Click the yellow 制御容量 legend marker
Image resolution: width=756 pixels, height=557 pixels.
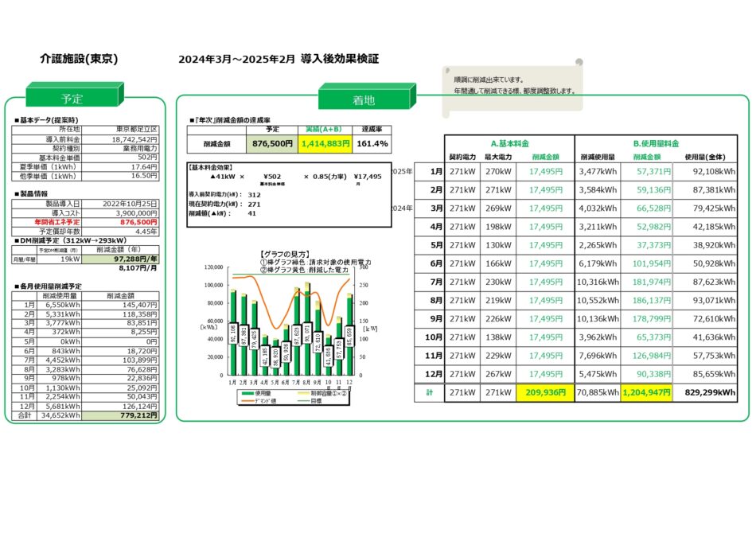[x=304, y=392]
